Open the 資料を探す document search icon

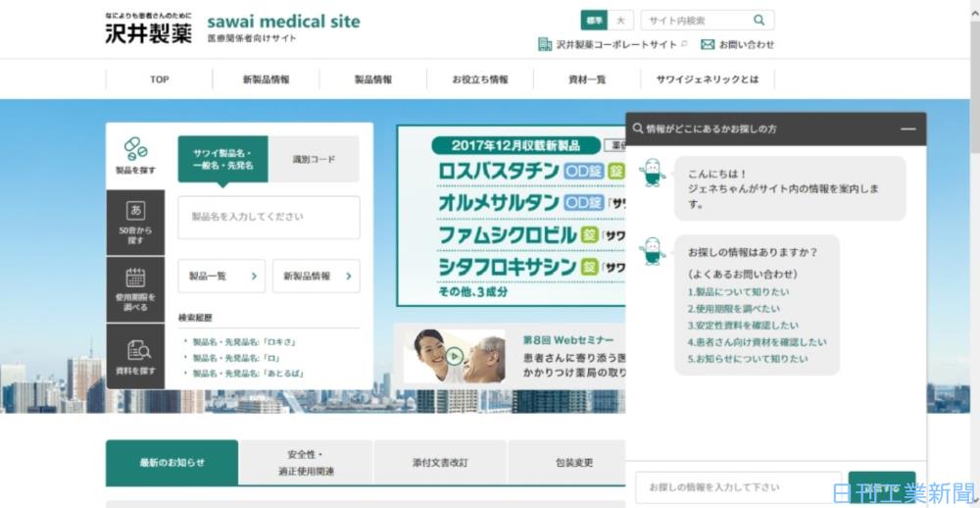point(135,350)
